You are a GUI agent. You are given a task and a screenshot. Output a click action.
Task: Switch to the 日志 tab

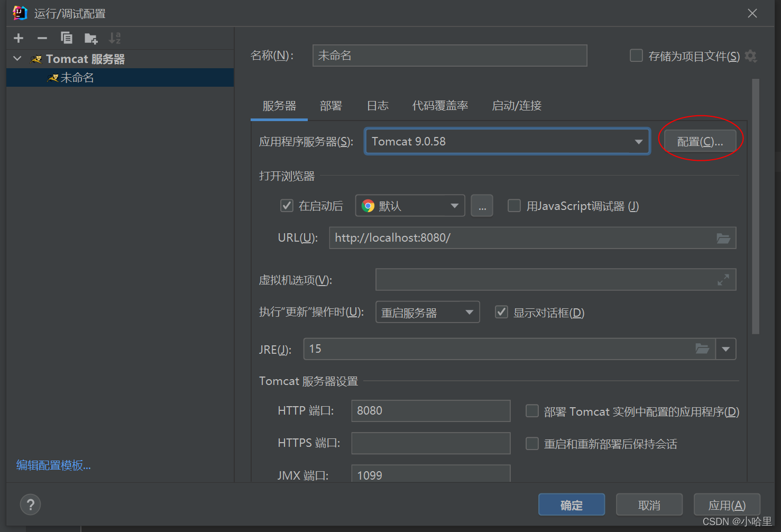378,106
